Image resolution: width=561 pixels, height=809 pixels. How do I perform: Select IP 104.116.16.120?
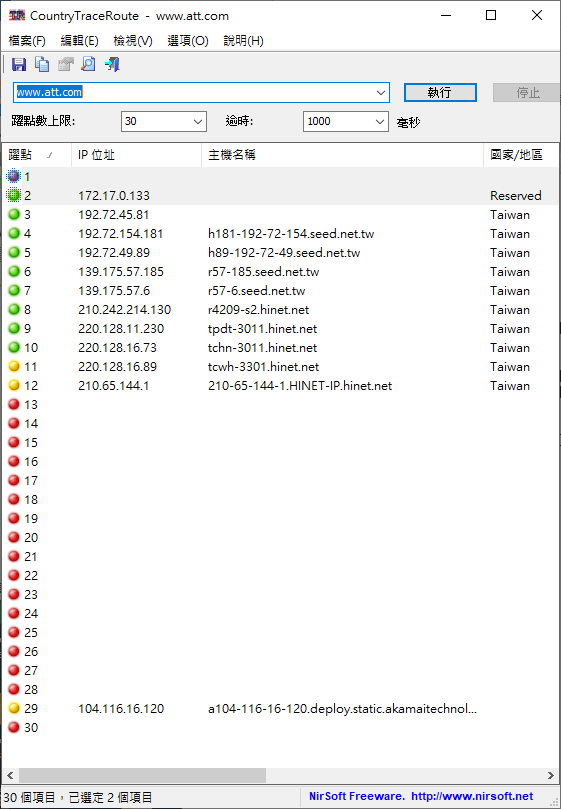click(x=121, y=709)
